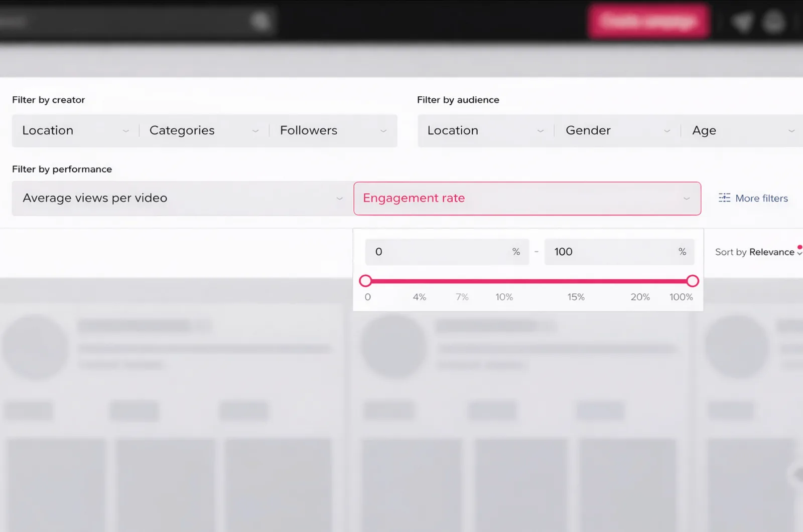The width and height of the screenshot is (803, 532).
Task: Click the left engagement slider handle
Action: point(366,281)
